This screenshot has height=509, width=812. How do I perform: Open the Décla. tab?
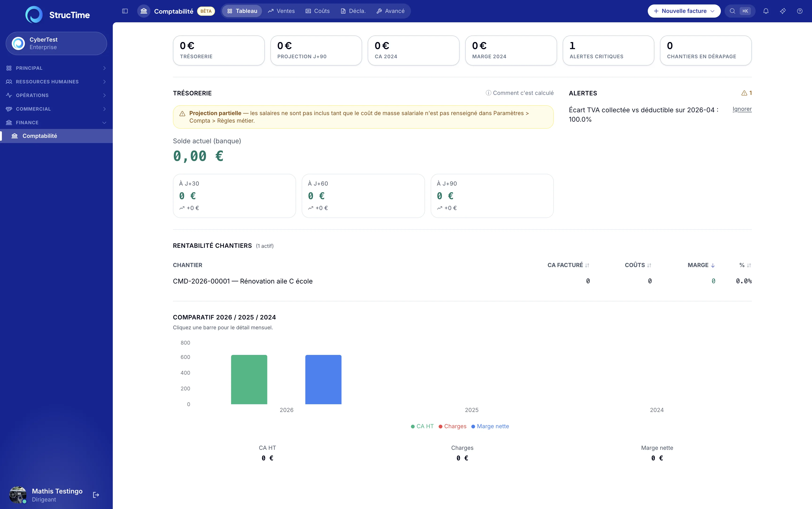(x=353, y=11)
